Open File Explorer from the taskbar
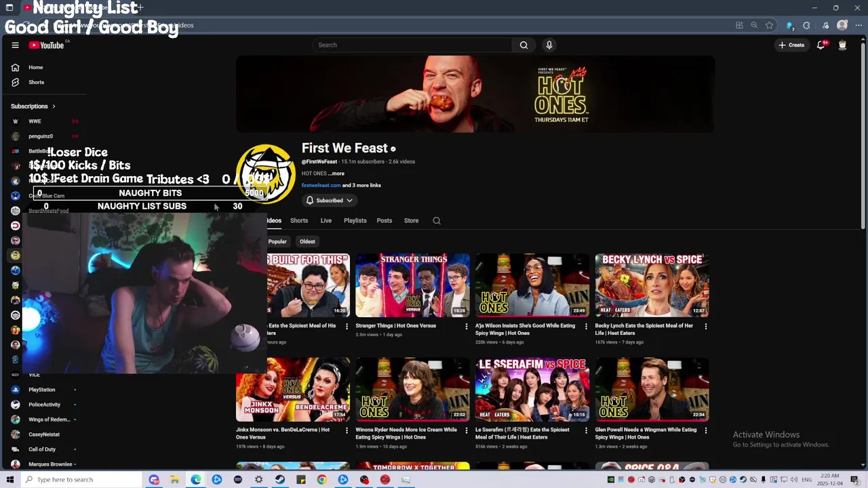Screen dimensions: 868x488 (174, 480)
